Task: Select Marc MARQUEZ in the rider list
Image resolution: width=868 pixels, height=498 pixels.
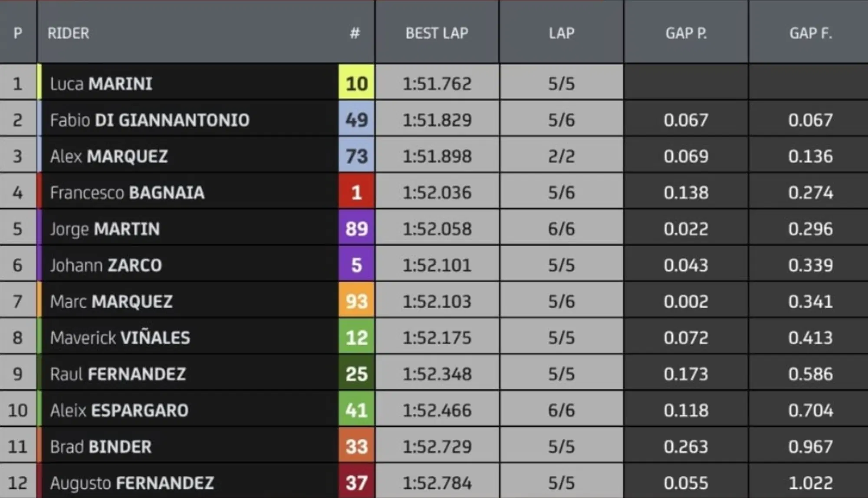Action: pyautogui.click(x=111, y=302)
